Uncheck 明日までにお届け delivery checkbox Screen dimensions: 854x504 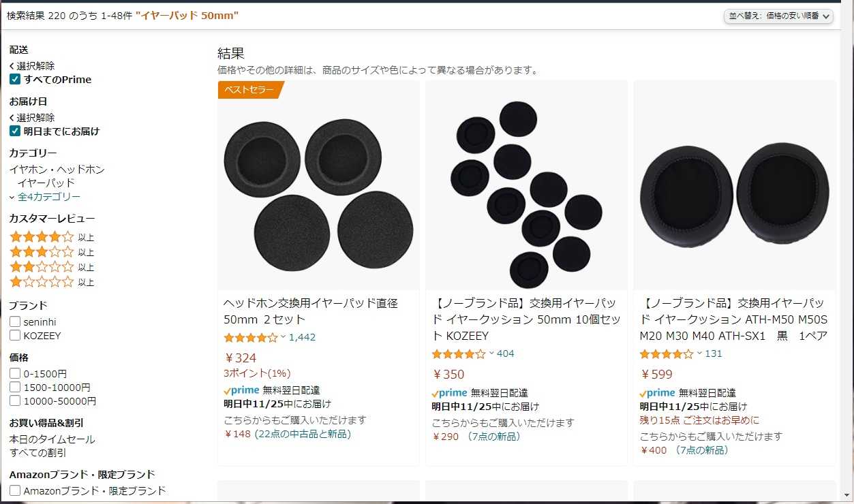point(15,131)
